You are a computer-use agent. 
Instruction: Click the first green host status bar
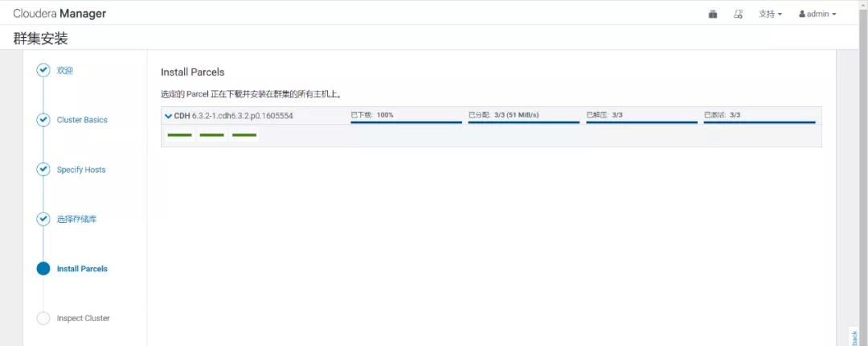179,134
